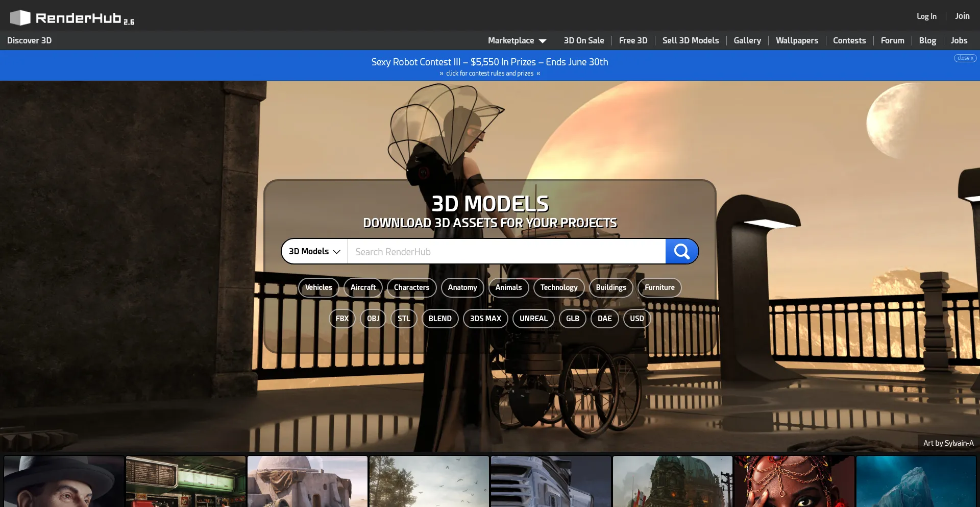The height and width of the screenshot is (507, 980).
Task: Open Sell 3D Models page
Action: tap(691, 40)
